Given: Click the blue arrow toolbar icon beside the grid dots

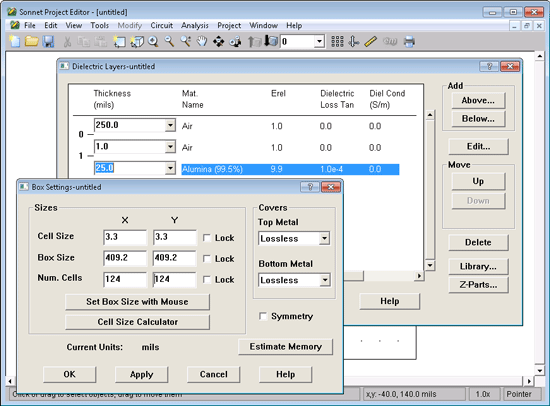Looking at the screenshot, I should pyautogui.click(x=354, y=42).
